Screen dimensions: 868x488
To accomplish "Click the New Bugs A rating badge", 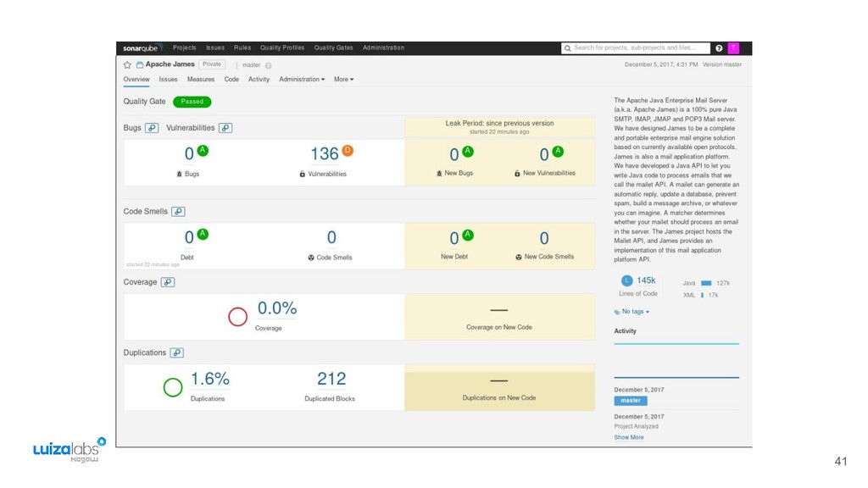I will point(468,151).
